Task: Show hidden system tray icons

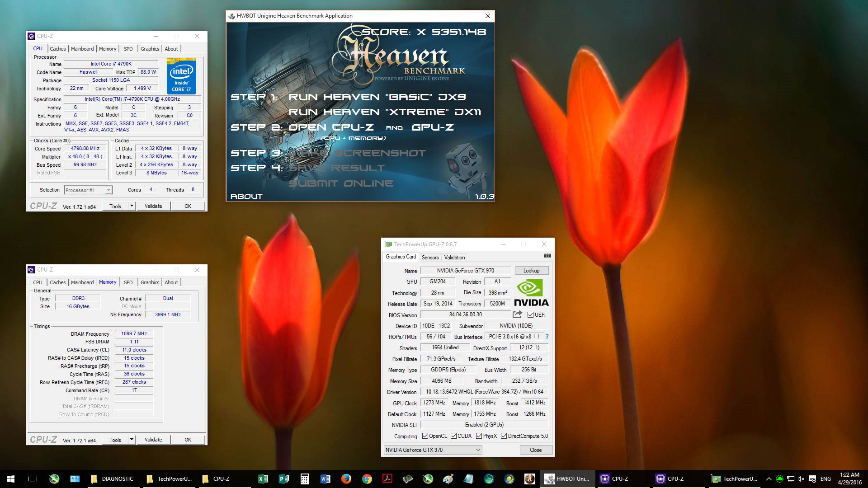Action: [x=769, y=479]
